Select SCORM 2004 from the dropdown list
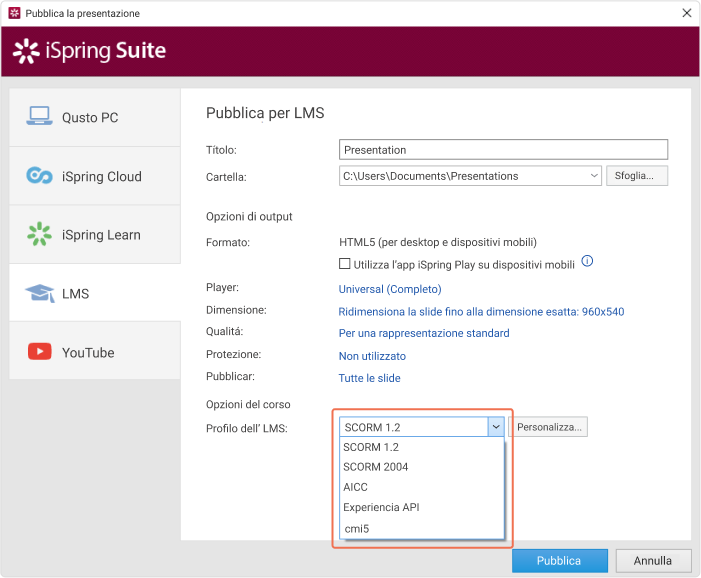 [422, 467]
